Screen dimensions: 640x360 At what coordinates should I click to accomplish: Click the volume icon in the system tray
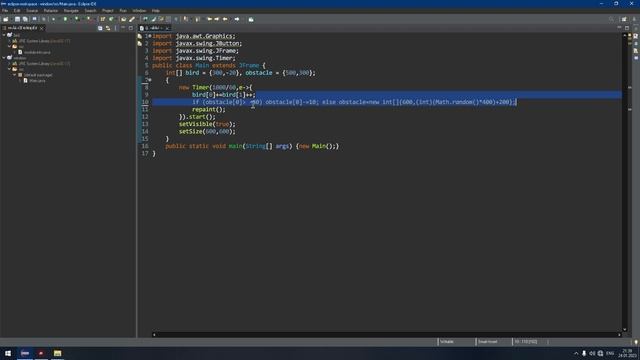click(x=592, y=353)
